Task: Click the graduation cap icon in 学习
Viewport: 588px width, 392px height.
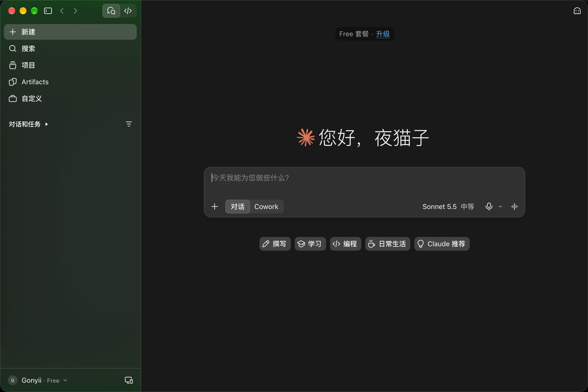Action: pyautogui.click(x=301, y=244)
